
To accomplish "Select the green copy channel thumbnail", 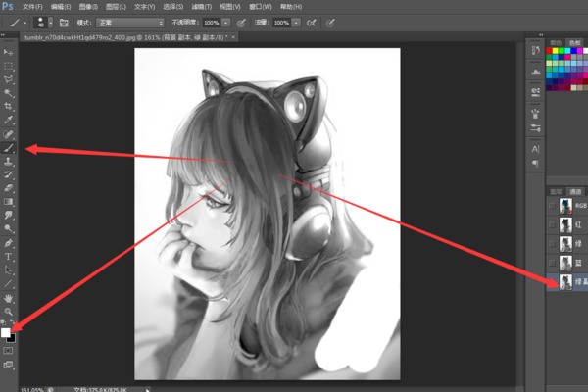I will coord(566,282).
